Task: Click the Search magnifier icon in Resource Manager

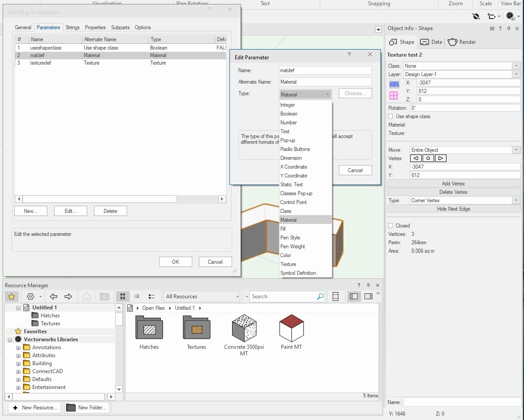Action: (x=320, y=297)
